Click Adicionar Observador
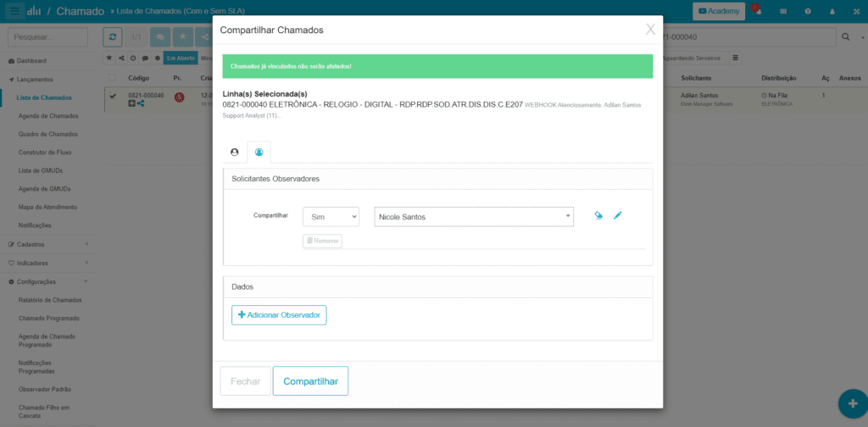Screen dimensions: 868x427 [x=279, y=314]
